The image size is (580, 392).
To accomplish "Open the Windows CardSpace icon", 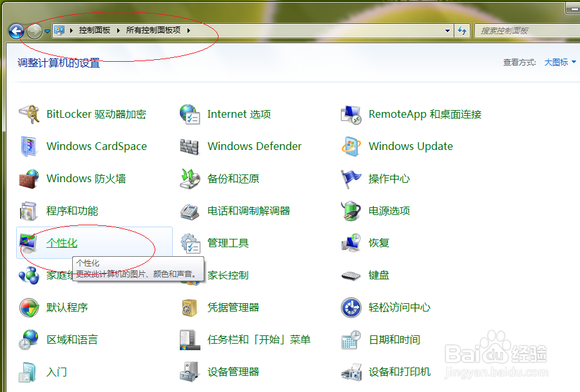I will pos(29,146).
